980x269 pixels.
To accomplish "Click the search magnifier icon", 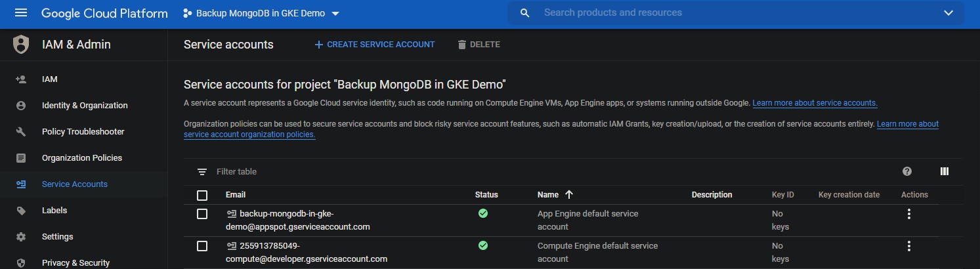I will tap(524, 13).
